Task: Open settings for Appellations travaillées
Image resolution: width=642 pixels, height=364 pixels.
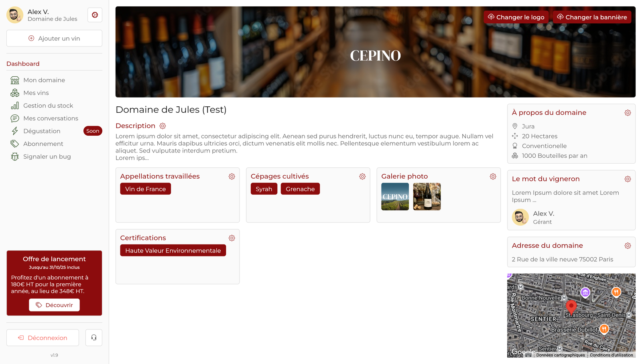Action: click(x=232, y=177)
